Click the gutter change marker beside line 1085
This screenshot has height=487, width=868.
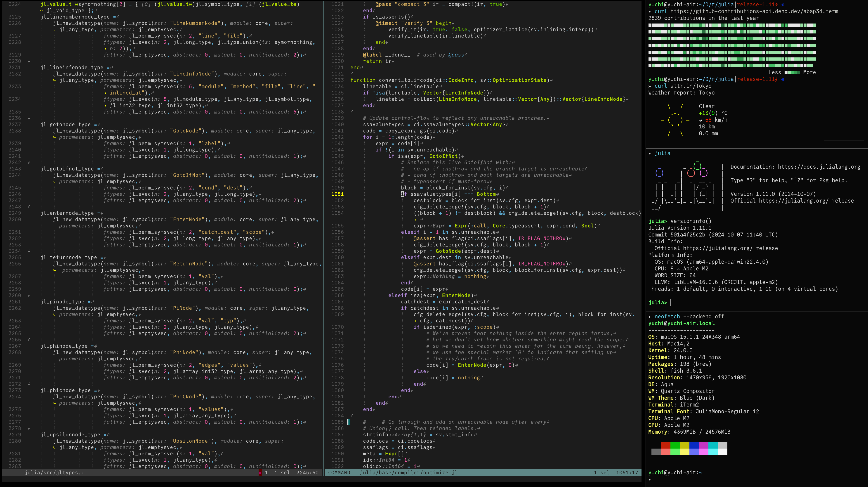tap(349, 422)
